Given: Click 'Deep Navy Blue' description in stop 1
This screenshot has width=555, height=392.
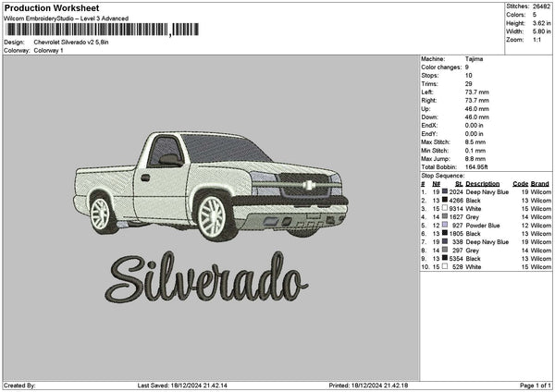Looking at the screenshot, I should 487,192.
